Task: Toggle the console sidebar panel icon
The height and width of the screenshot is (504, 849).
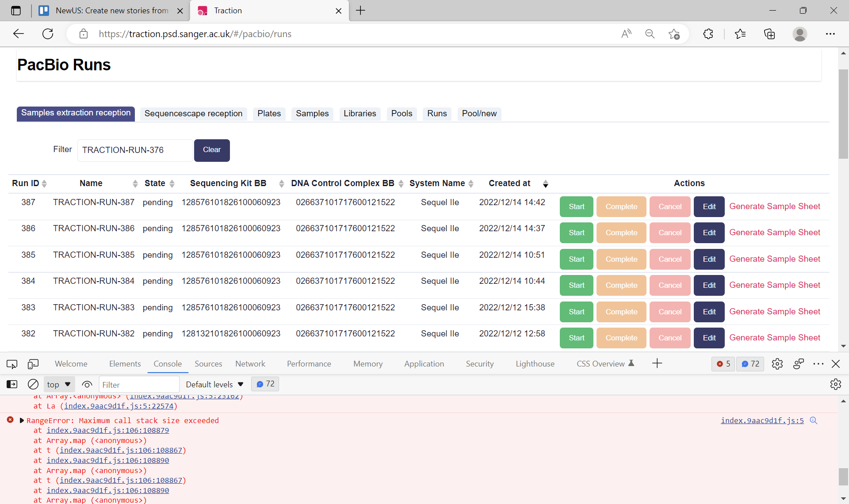Action: pos(11,384)
